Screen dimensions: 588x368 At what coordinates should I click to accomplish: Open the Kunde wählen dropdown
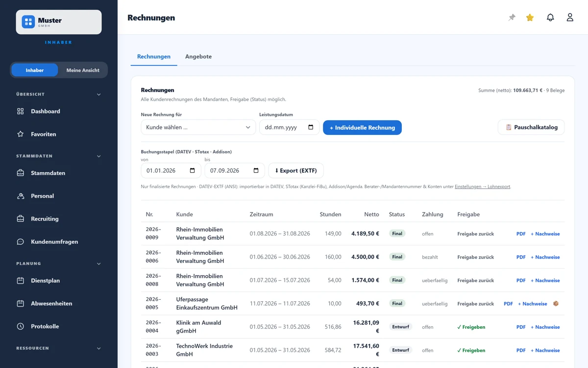(198, 128)
